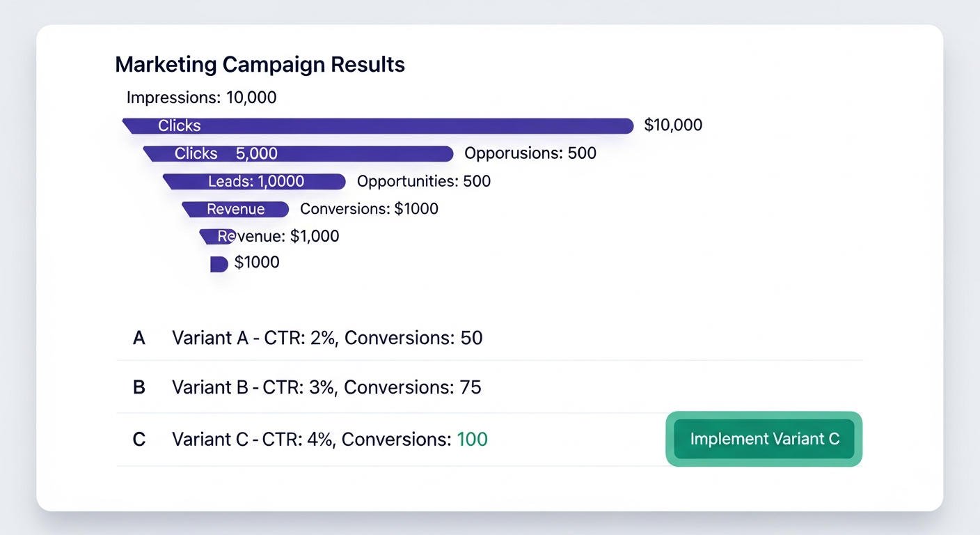The height and width of the screenshot is (535, 980).
Task: Click the misspelled Opporusions: 500 label
Action: pyautogui.click(x=530, y=153)
